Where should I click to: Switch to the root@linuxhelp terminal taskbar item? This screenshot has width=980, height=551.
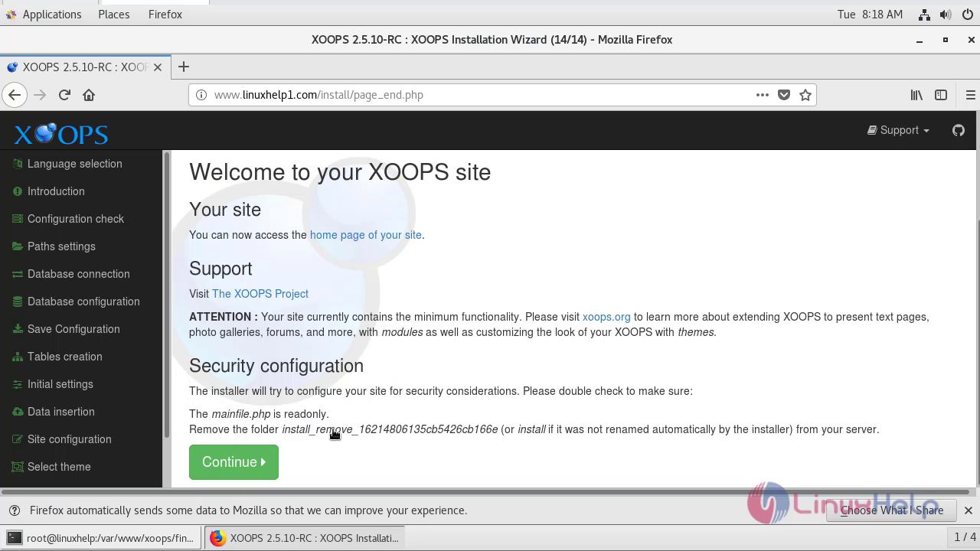[x=101, y=538]
